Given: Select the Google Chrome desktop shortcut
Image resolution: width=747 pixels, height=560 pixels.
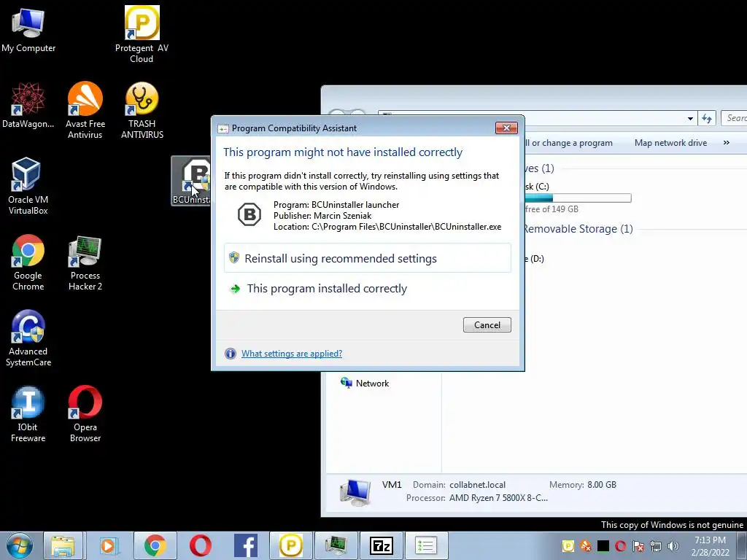Looking at the screenshot, I should pyautogui.click(x=28, y=262).
